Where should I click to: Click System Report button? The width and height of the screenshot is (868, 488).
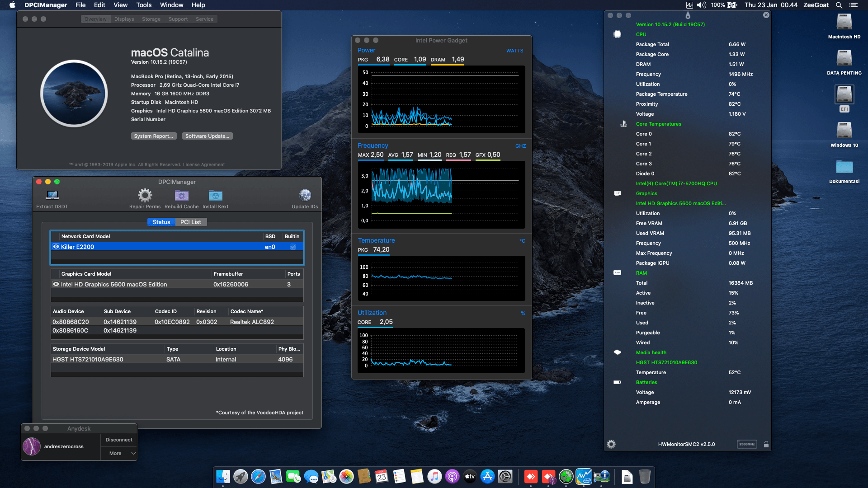(153, 136)
